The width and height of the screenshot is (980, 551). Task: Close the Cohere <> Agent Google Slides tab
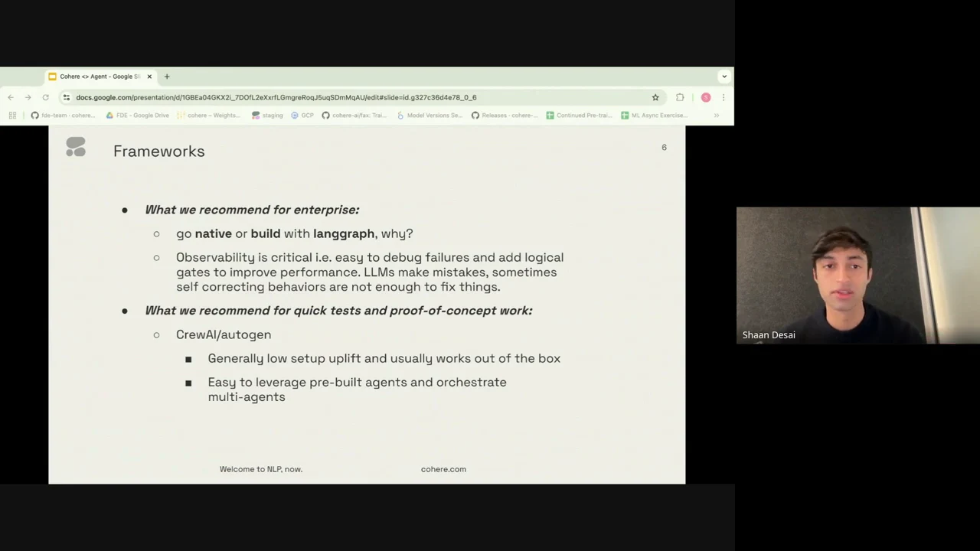coord(149,77)
